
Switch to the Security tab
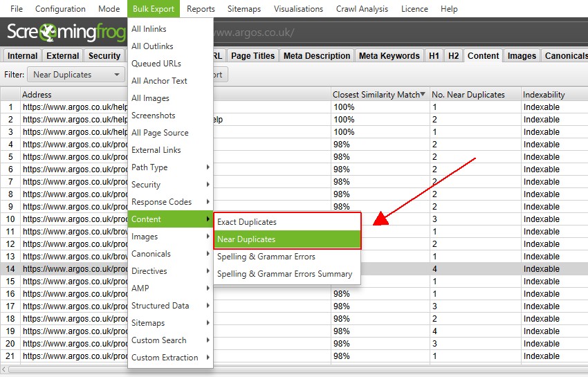click(104, 55)
